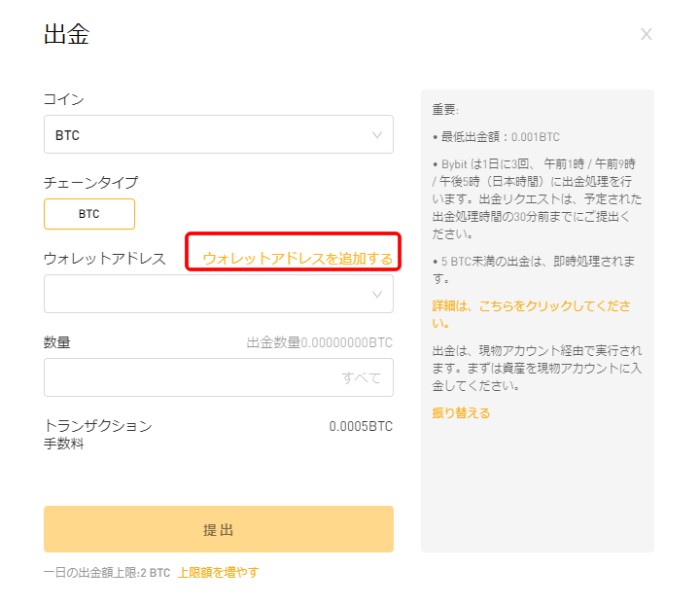Click the 振り替える transfer link
The width and height of the screenshot is (700, 605).
click(x=461, y=413)
